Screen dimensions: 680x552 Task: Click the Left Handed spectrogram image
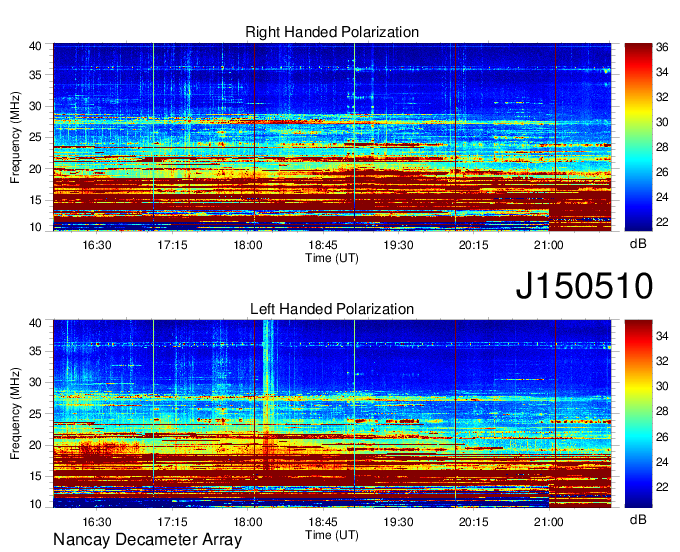(332, 414)
